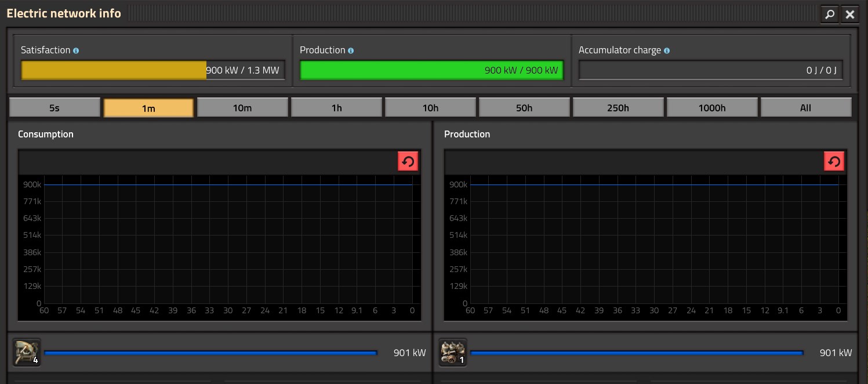Switch to the 1m time range

click(x=148, y=108)
